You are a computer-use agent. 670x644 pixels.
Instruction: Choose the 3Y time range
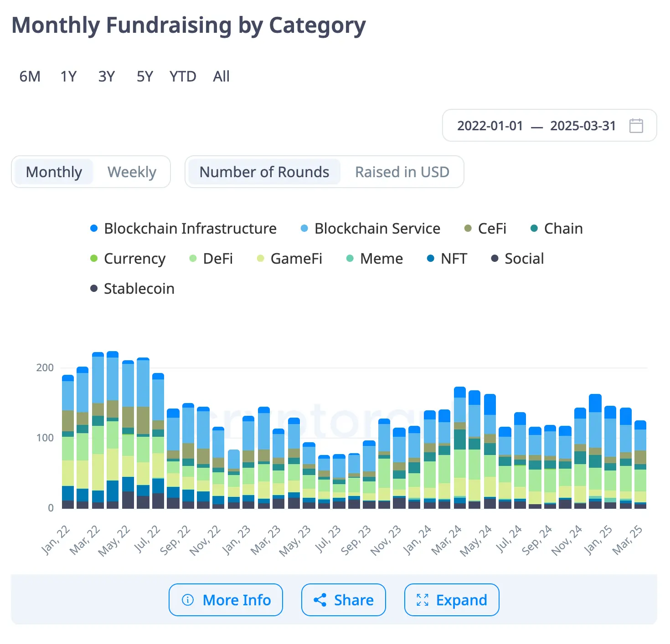point(107,77)
